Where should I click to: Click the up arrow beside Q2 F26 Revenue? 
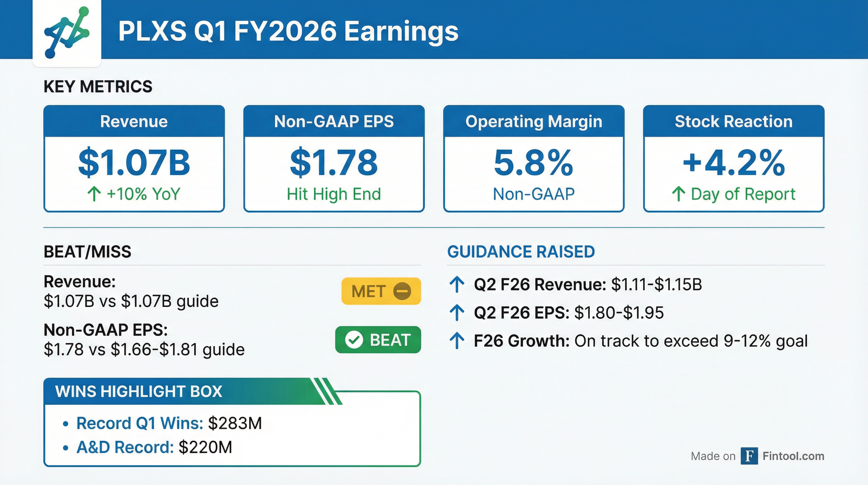point(457,284)
